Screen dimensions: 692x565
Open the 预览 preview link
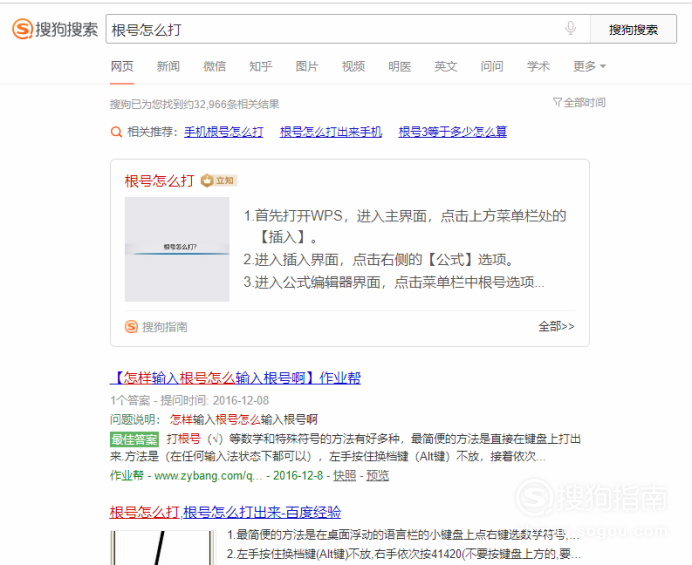[378, 475]
